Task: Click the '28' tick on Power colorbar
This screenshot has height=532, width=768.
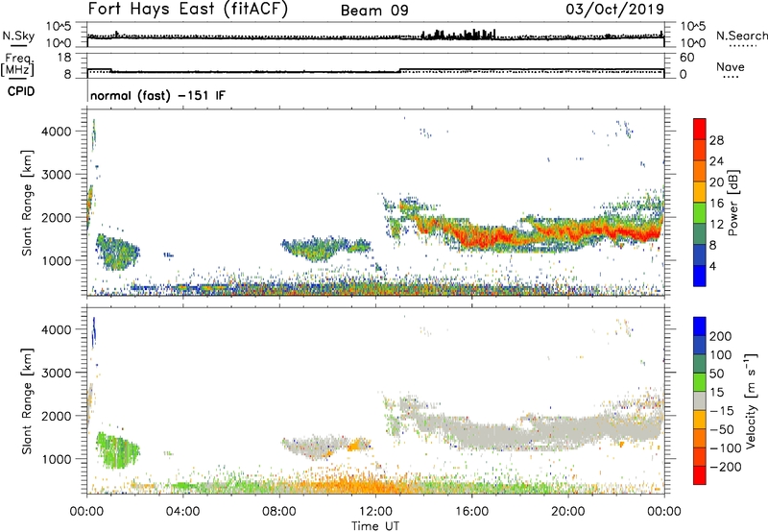Action: tap(716, 140)
